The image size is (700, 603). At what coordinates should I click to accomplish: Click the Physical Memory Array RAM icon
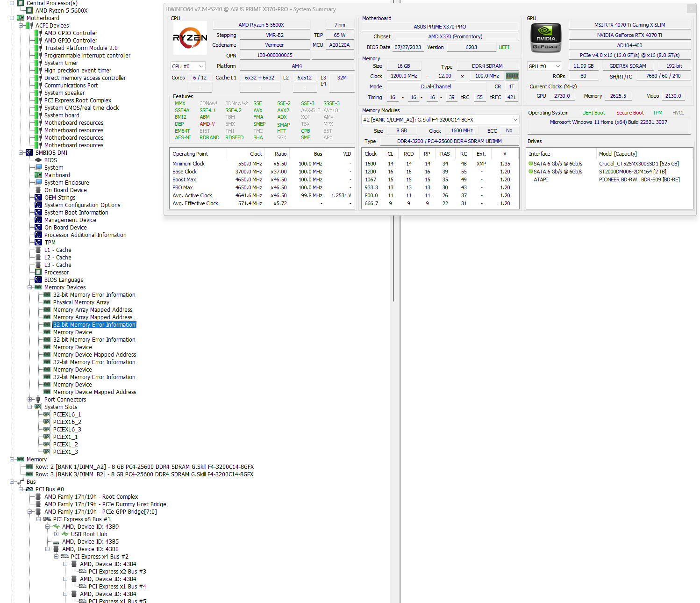click(x=47, y=302)
